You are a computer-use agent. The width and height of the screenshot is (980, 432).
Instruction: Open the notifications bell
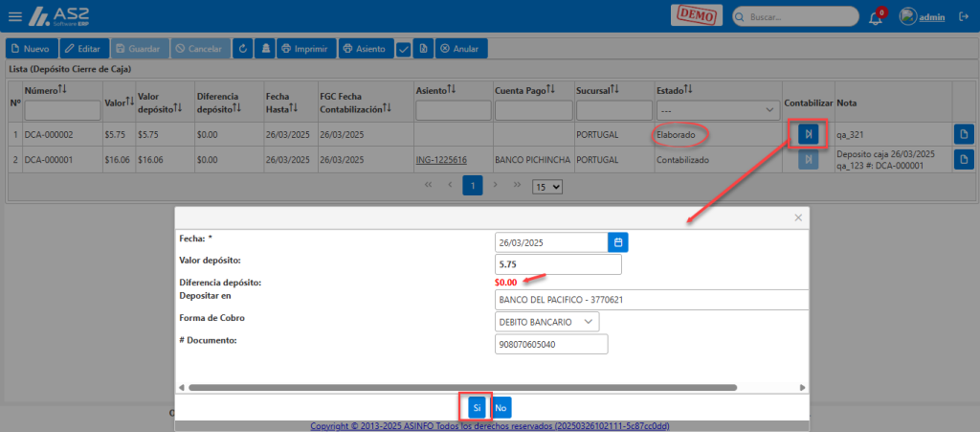point(876,18)
